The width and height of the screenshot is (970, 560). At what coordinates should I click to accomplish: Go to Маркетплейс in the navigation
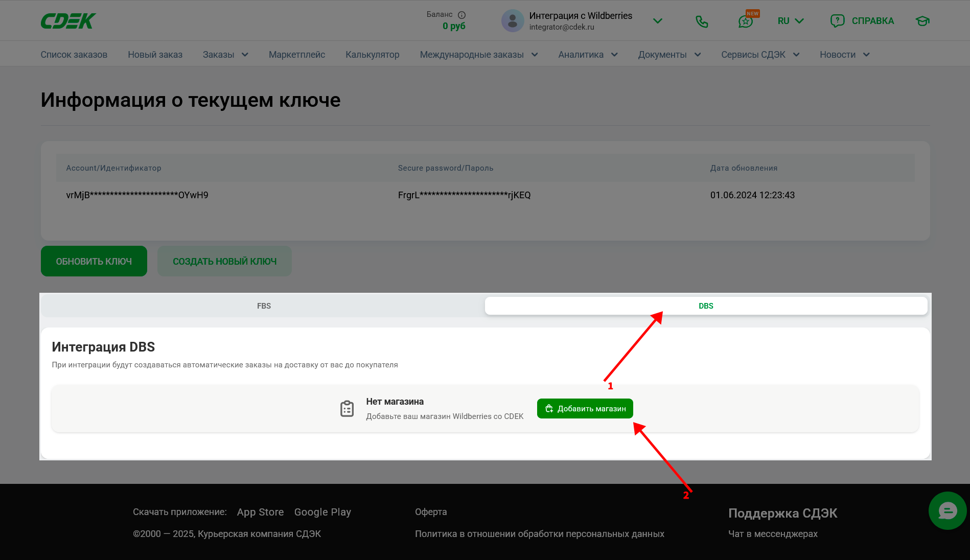point(297,55)
